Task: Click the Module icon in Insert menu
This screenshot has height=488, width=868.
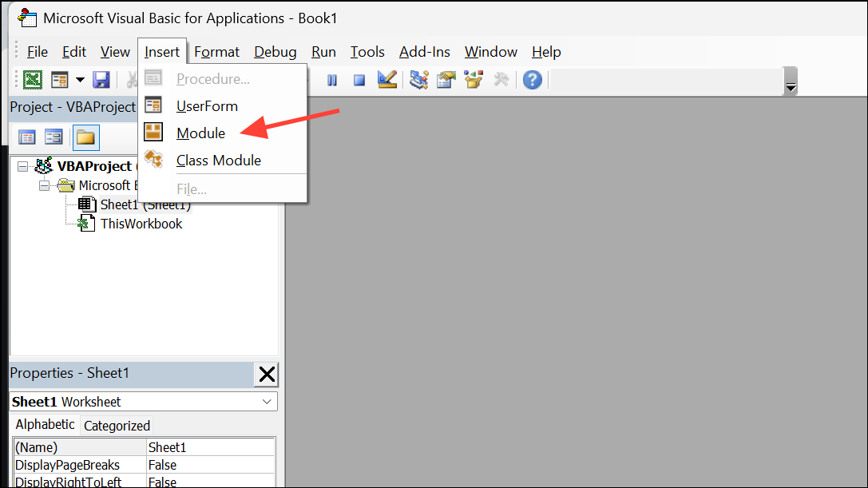Action: 153,132
